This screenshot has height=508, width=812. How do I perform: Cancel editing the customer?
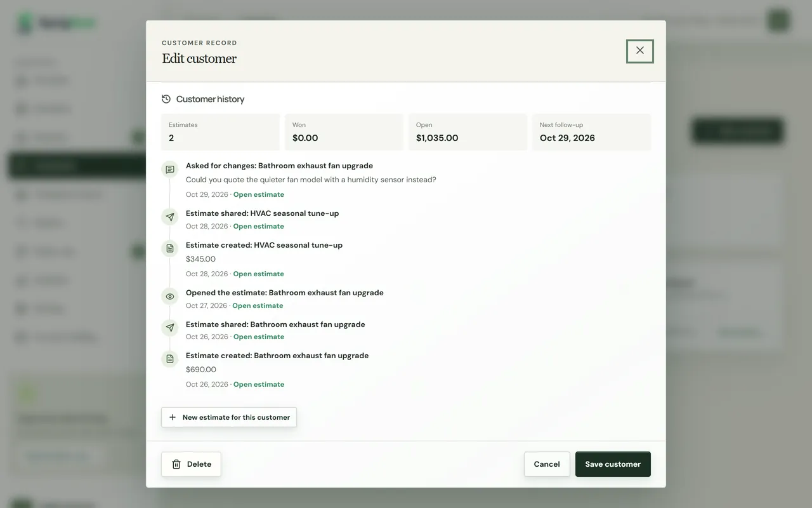pyautogui.click(x=547, y=464)
